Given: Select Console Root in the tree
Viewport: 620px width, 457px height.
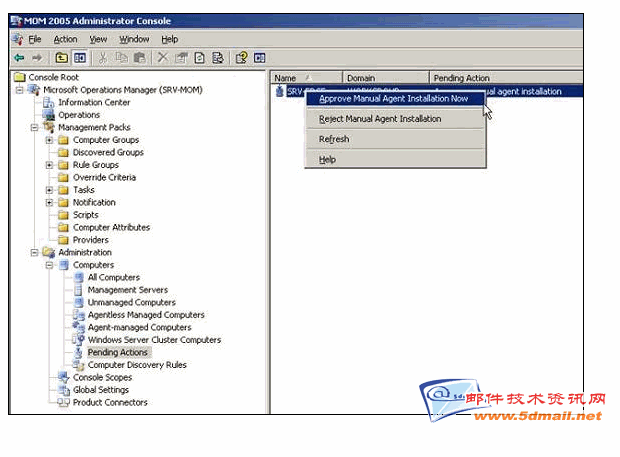Looking at the screenshot, I should [53, 77].
